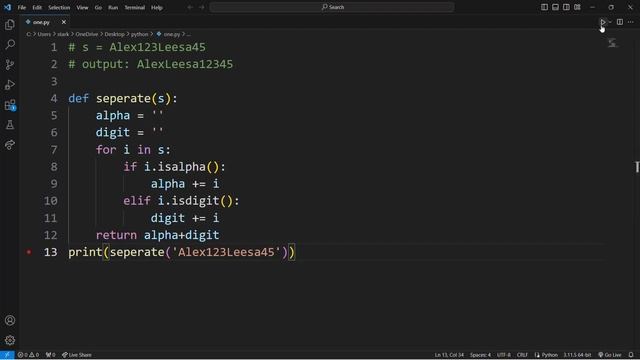640x360 pixels.
Task: Click isalpha on line 8
Action: [x=182, y=167]
